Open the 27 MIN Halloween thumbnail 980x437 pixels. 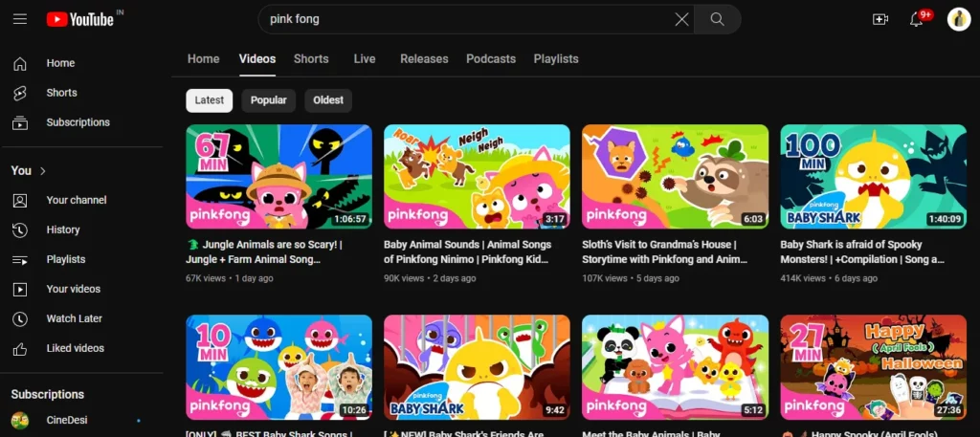pos(873,367)
